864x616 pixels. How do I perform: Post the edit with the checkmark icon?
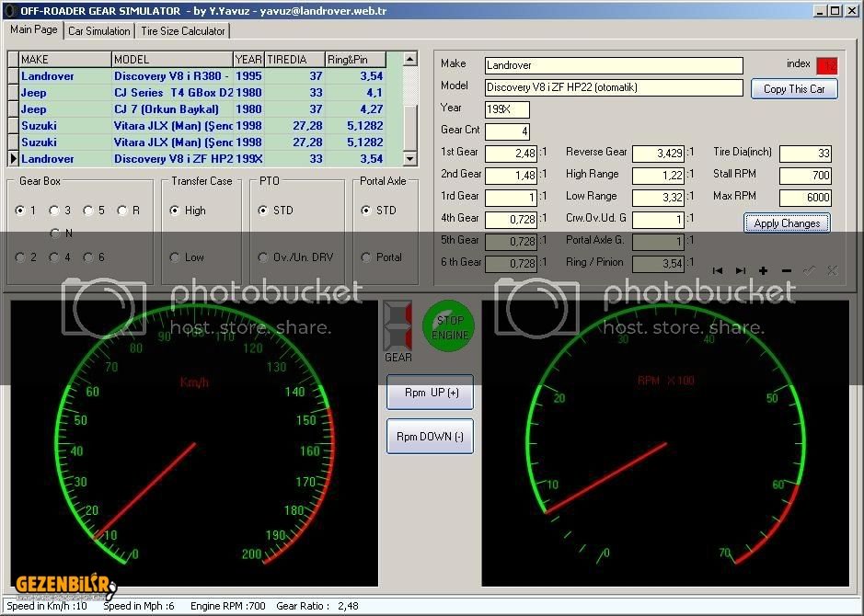(x=809, y=270)
